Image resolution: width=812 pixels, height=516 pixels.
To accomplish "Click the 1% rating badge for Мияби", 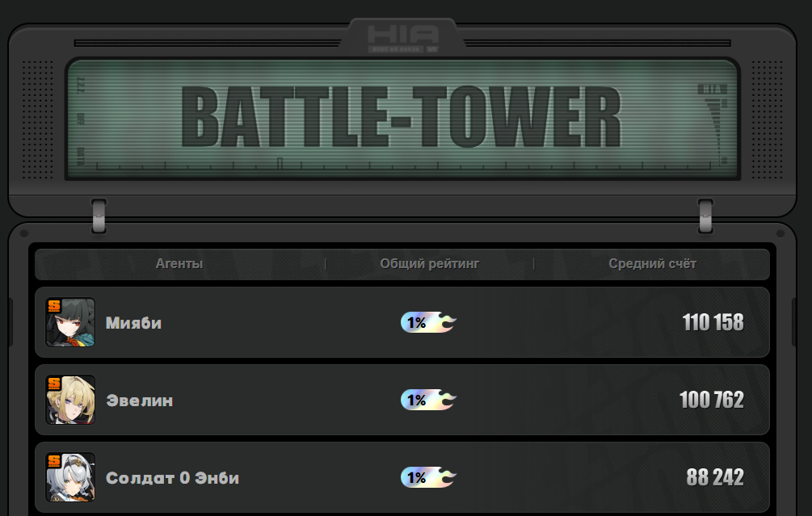I will click(x=428, y=322).
